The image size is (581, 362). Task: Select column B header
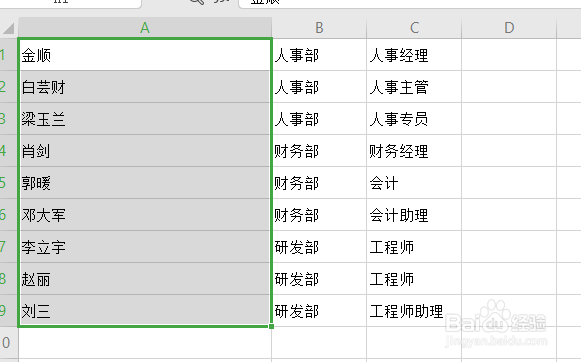coord(319,28)
